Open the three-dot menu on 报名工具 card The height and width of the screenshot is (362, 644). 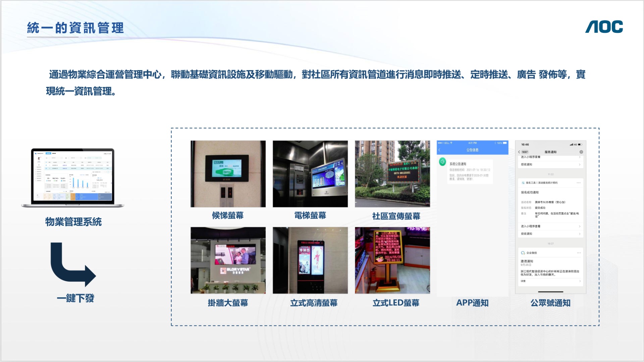tap(579, 183)
